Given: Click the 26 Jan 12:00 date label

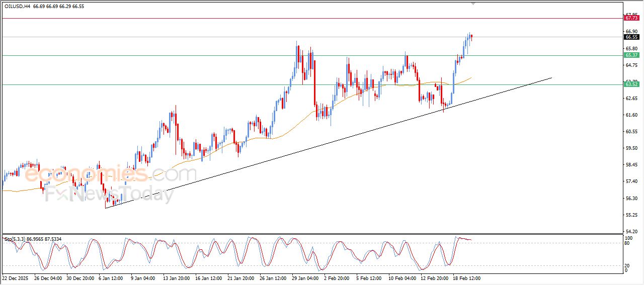Looking at the screenshot, I should coord(274,277).
